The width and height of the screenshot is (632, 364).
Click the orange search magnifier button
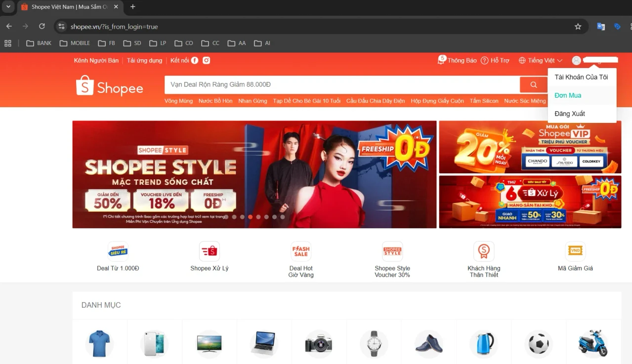coord(534,84)
